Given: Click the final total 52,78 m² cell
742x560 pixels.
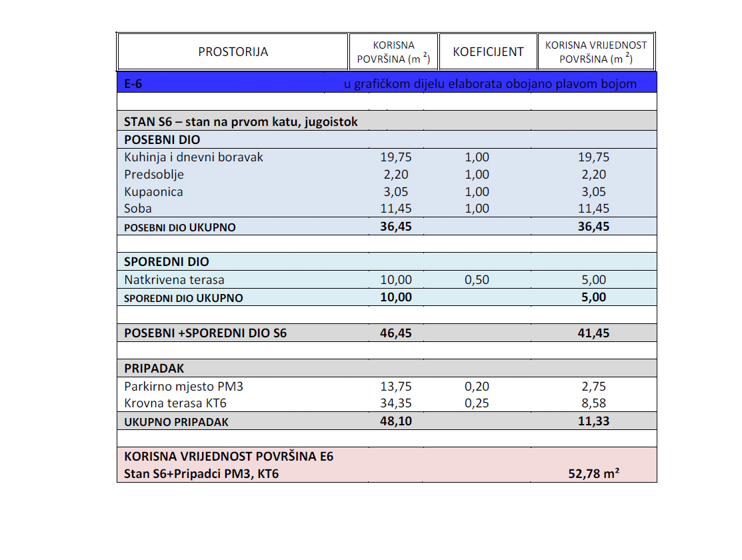Looking at the screenshot, I should [x=593, y=473].
